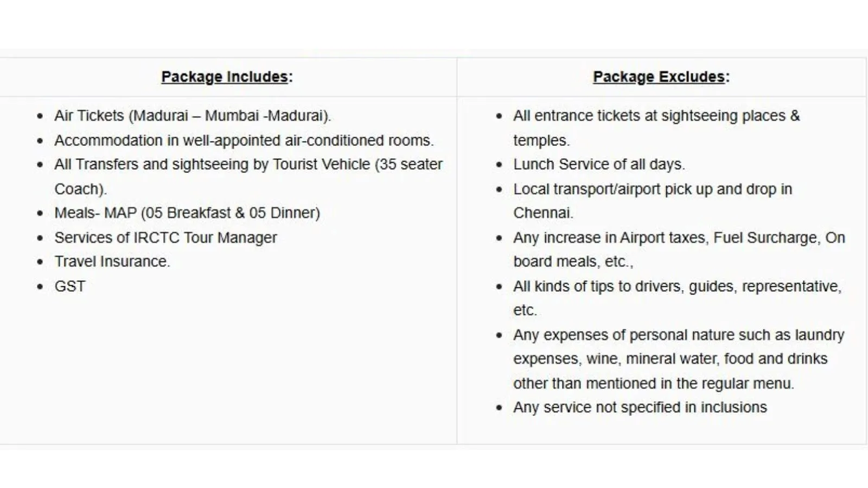This screenshot has height=488, width=868.
Task: Click the bullet before Lunch Service item
Action: click(499, 165)
